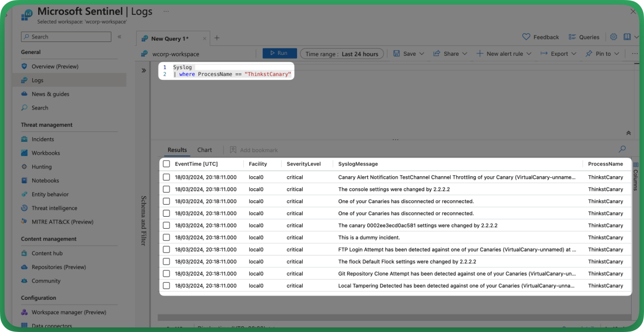Close the window with the X
Screen dimensions: 644x332
click(632, 12)
